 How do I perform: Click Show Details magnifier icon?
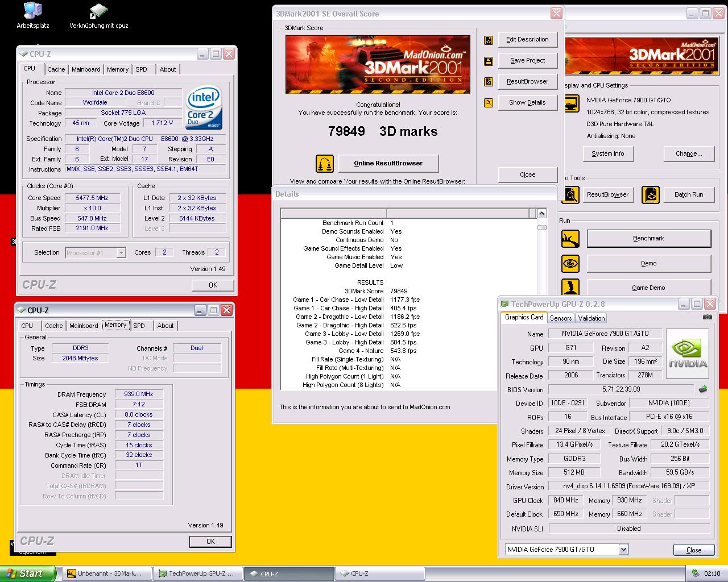pyautogui.click(x=488, y=103)
